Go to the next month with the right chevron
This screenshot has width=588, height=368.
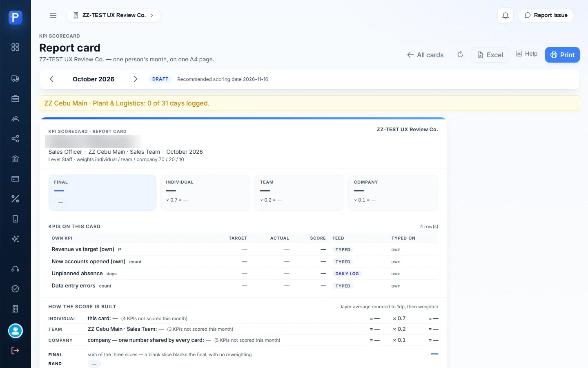136,79
